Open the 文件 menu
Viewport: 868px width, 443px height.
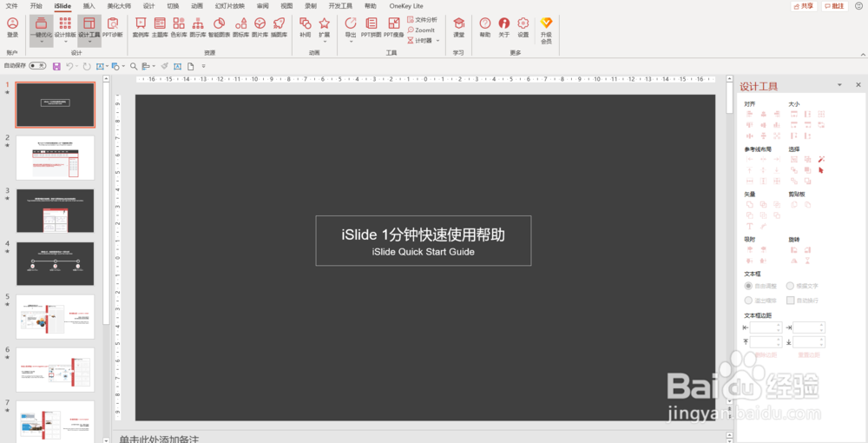pyautogui.click(x=11, y=6)
